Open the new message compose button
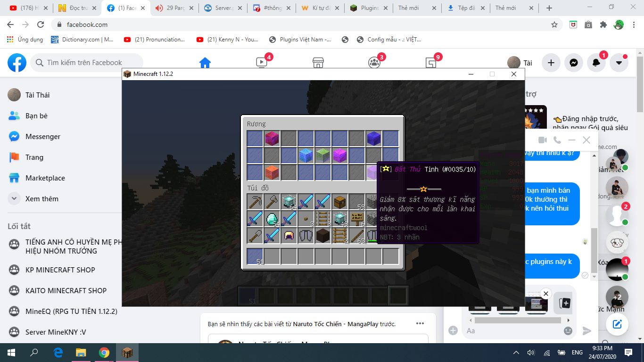This screenshot has height=362, width=644. pyautogui.click(x=617, y=324)
